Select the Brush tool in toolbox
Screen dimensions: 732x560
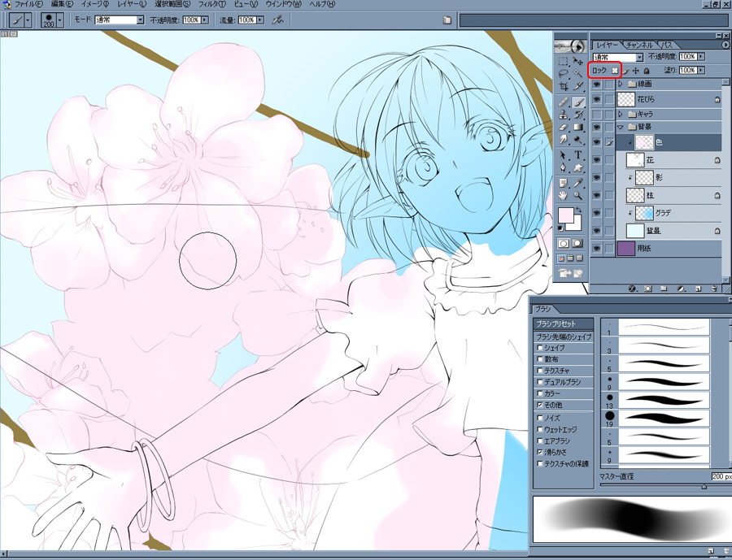click(578, 102)
